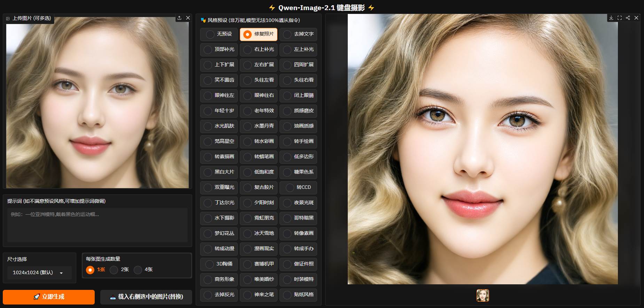Pick the 头往右看 preset
644x308 pixels.
[x=298, y=80]
